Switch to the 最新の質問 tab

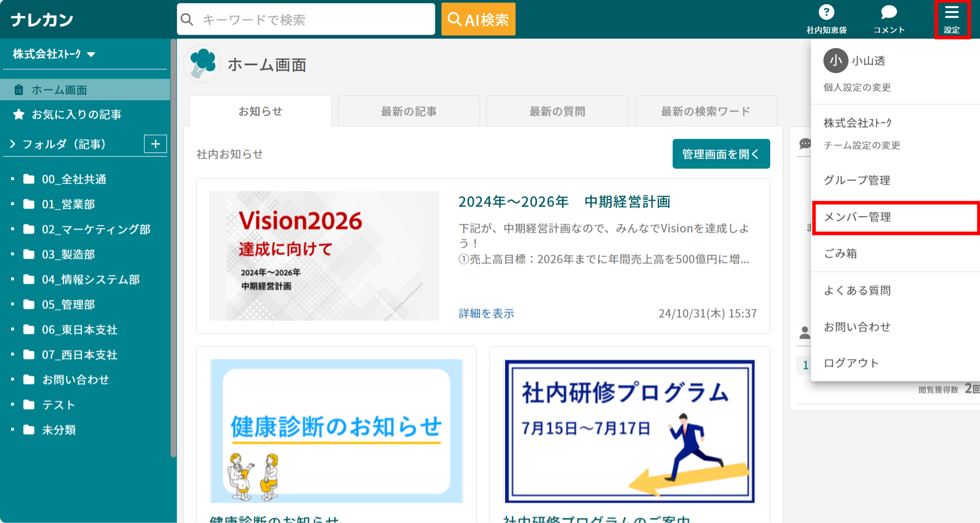[x=557, y=111]
